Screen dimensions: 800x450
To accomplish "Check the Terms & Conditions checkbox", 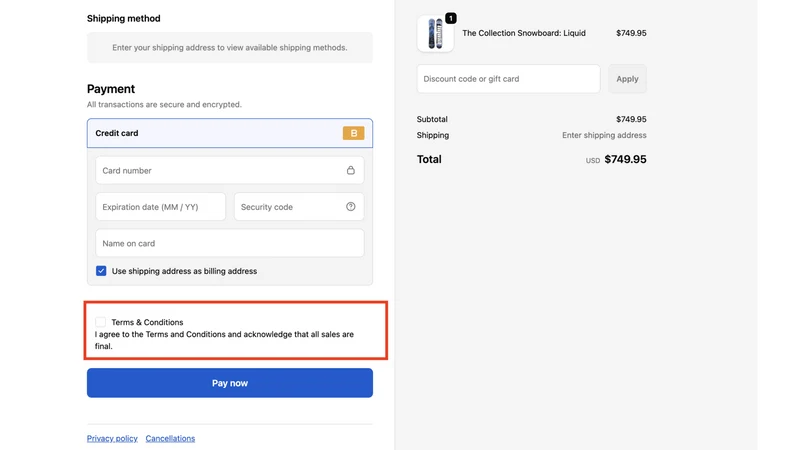I will tap(101, 322).
